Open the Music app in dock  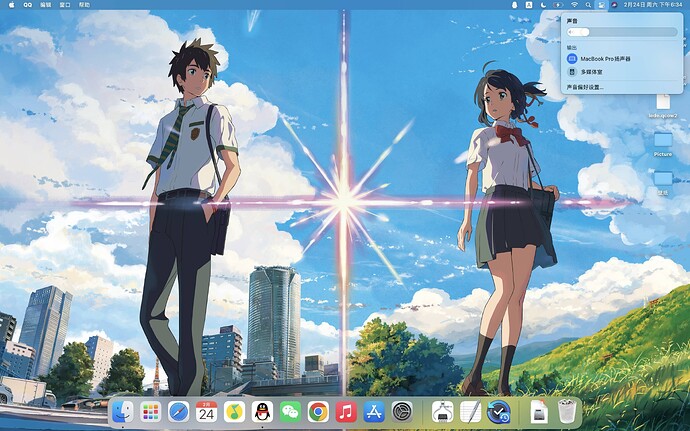(x=346, y=411)
